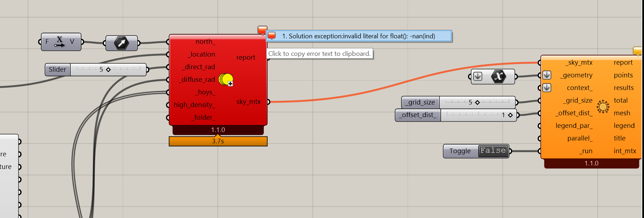
Task: Click the 3.7s profiler time bar
Action: tap(218, 141)
